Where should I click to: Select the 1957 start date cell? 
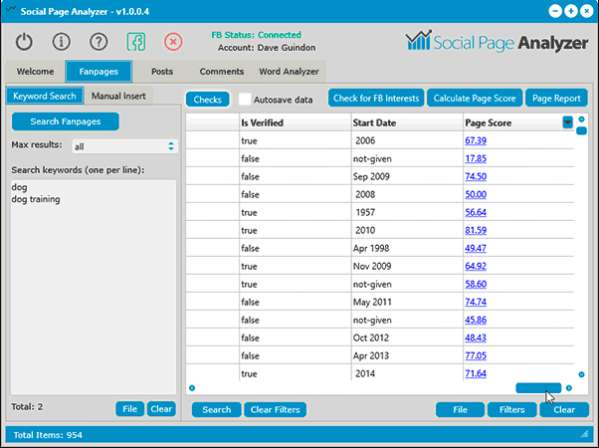tap(407, 212)
